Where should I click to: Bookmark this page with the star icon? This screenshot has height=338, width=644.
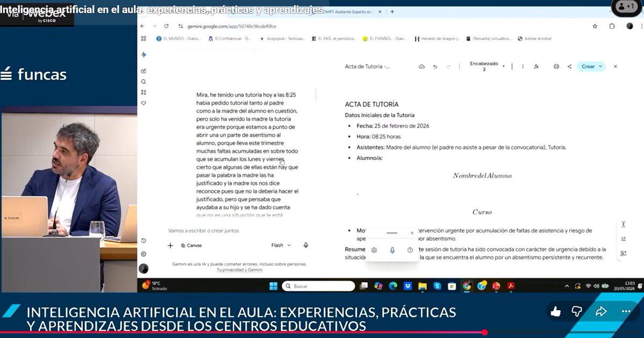tap(595, 26)
